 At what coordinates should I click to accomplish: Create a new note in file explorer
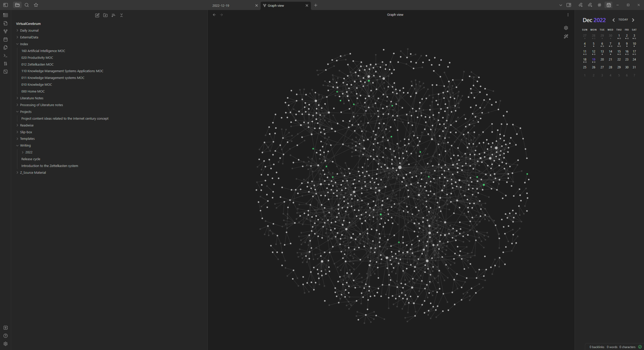coord(97,15)
